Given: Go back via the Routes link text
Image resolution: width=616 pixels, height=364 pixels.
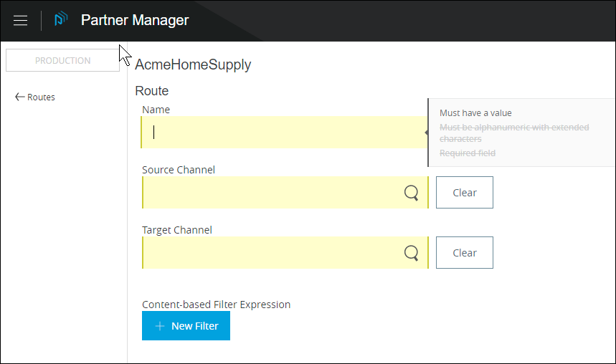Looking at the screenshot, I should tap(41, 97).
